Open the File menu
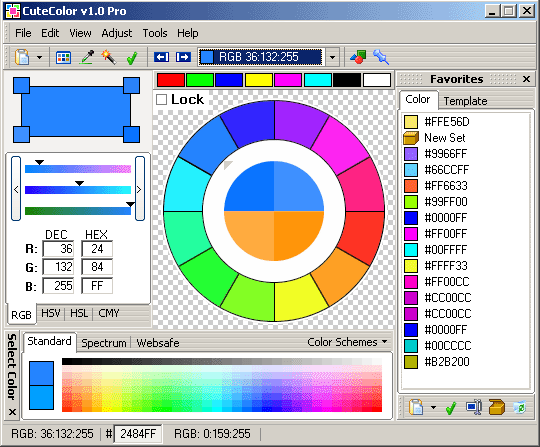 pos(23,33)
